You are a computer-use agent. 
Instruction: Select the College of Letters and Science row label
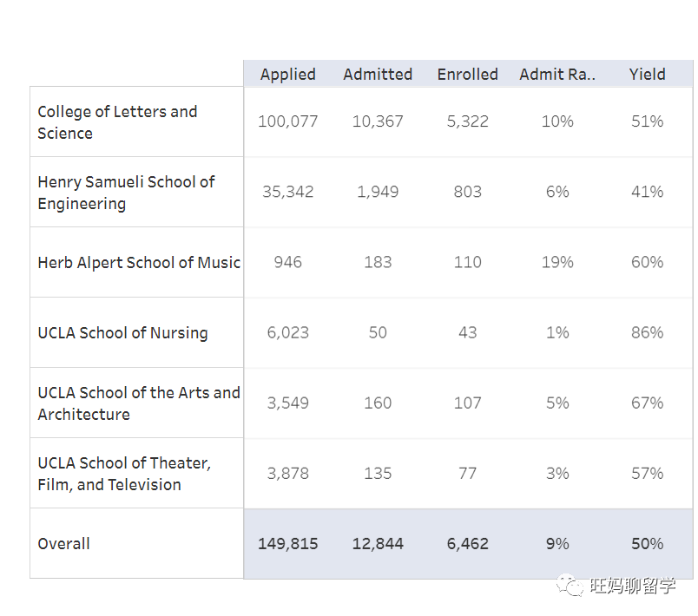click(117, 122)
